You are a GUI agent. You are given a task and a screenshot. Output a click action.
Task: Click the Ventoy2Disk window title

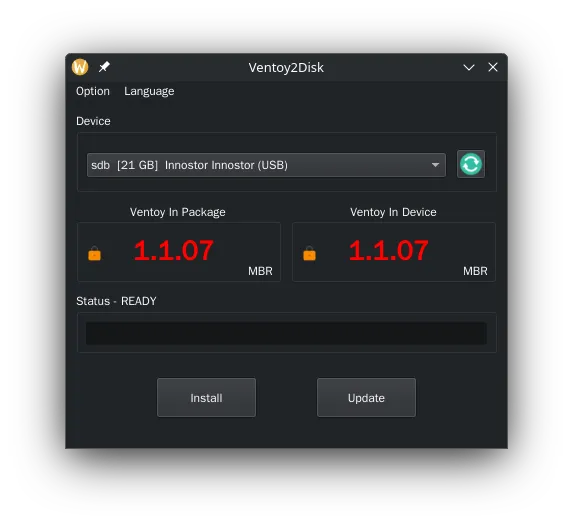[286, 68]
